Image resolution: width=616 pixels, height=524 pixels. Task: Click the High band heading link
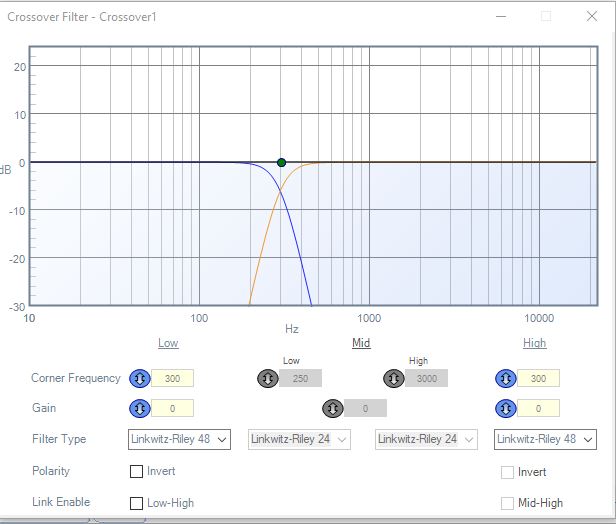click(534, 343)
